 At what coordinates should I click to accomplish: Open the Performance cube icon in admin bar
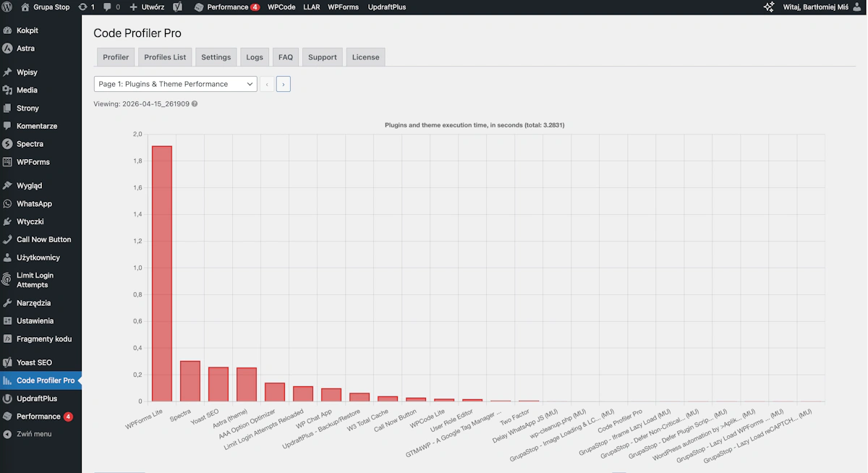(x=200, y=7)
